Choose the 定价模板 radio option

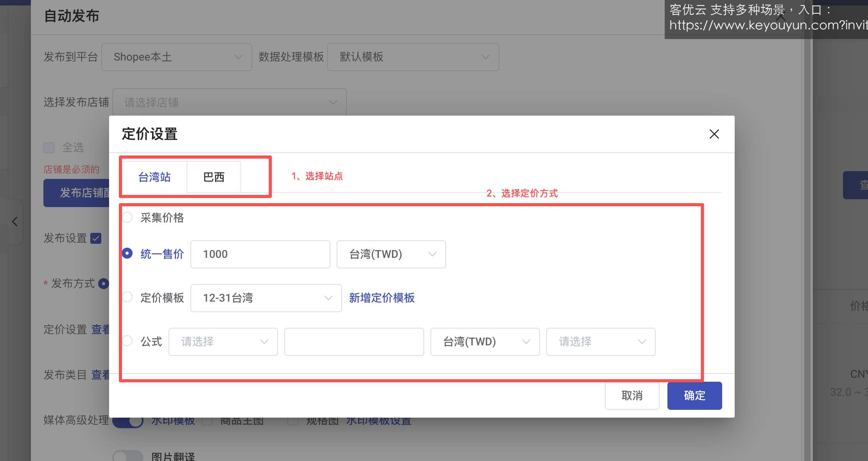127,297
